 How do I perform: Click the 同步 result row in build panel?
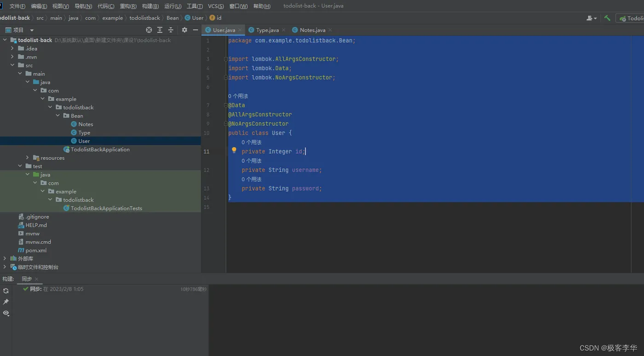(115, 289)
